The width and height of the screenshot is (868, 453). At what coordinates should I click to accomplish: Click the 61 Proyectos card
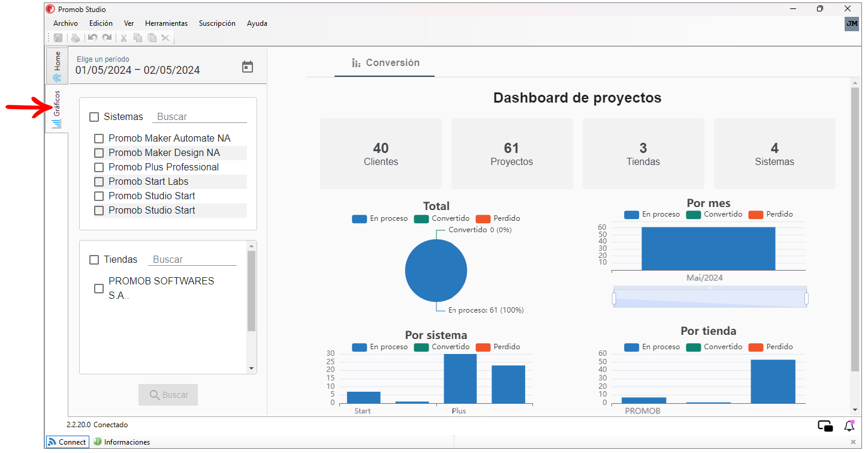pos(512,154)
